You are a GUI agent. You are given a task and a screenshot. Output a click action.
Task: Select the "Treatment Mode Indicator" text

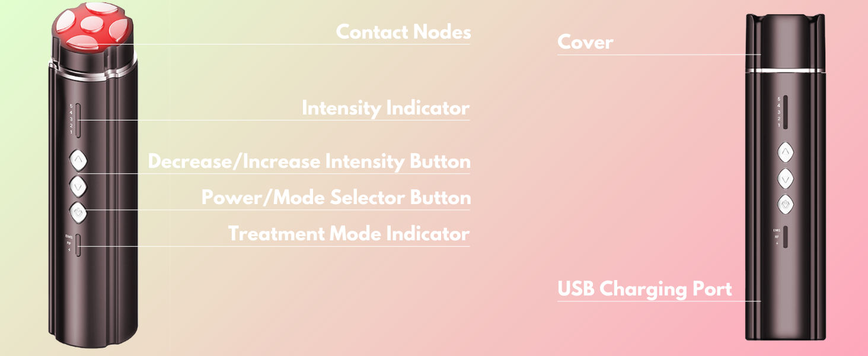coord(349,234)
